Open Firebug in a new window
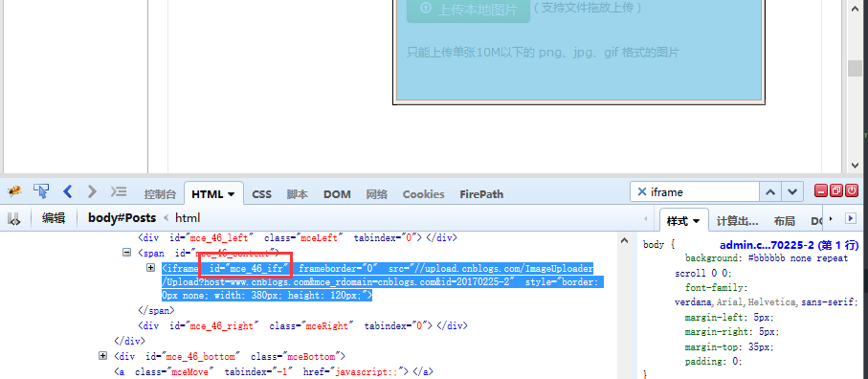The height and width of the screenshot is (379, 868). point(835,190)
